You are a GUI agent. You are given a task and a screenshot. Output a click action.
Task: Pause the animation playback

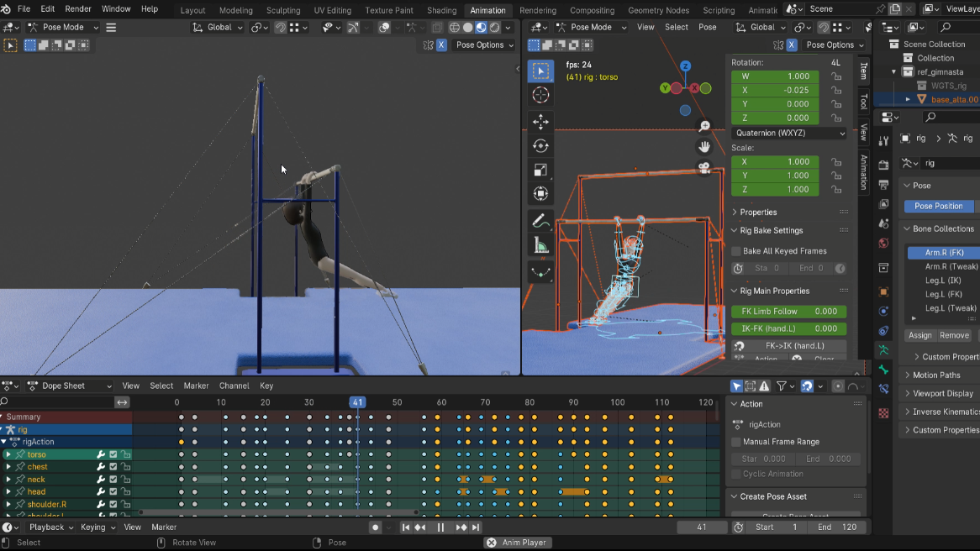440,527
